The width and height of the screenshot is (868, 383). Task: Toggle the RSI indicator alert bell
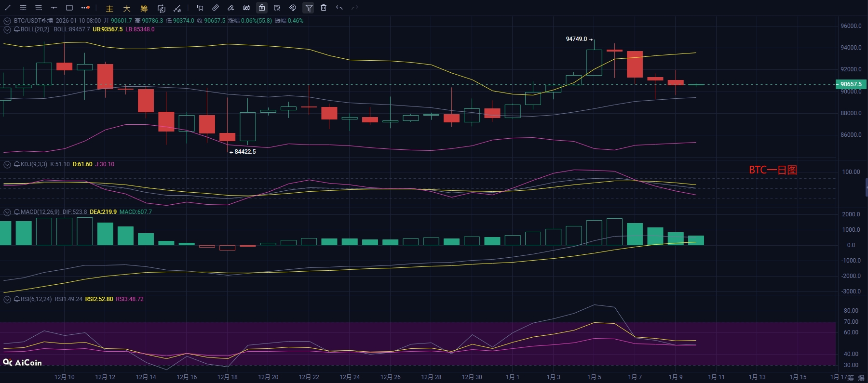tap(17, 299)
